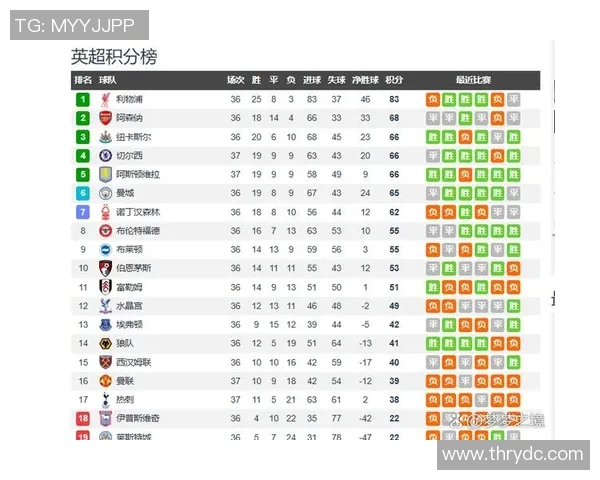Click the Arsenal crest next to 阿森纳
Viewport: 600px width, 480px height.
[105, 118]
